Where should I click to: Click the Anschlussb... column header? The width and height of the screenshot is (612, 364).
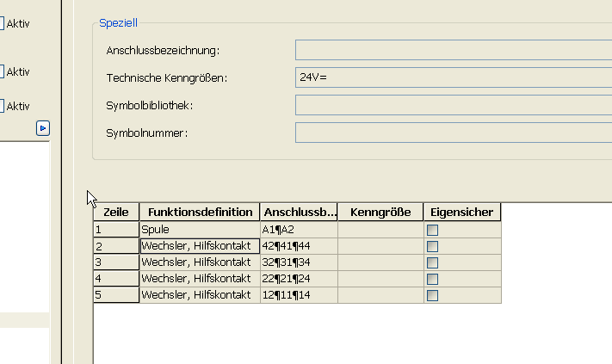[x=299, y=212]
